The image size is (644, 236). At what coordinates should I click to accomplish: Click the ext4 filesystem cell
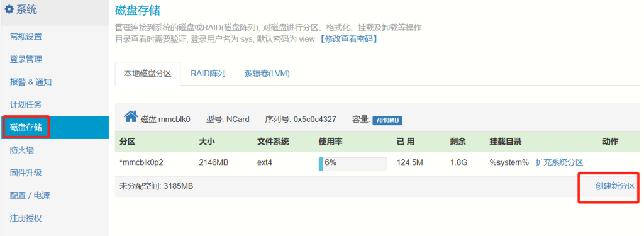tap(265, 162)
